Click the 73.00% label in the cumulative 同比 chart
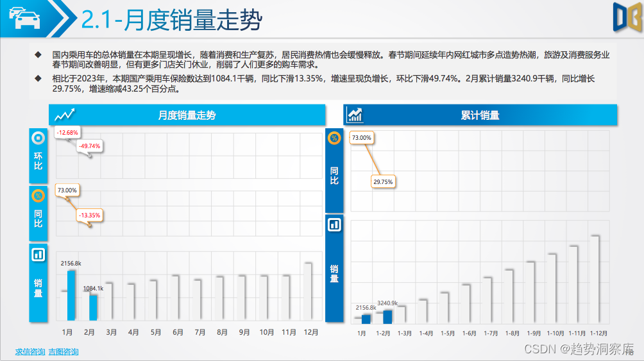644x361 pixels. (361, 138)
